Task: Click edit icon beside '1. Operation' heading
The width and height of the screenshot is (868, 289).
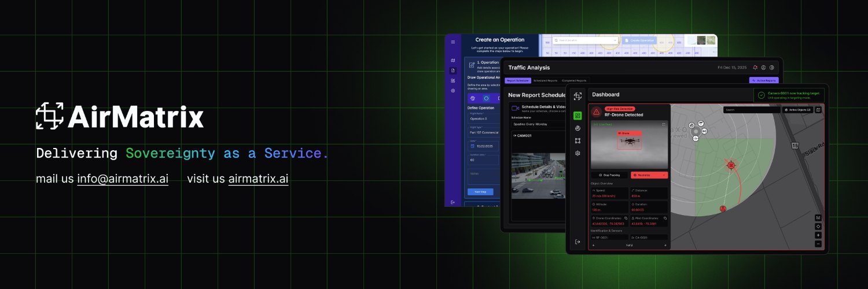Action: [472, 64]
